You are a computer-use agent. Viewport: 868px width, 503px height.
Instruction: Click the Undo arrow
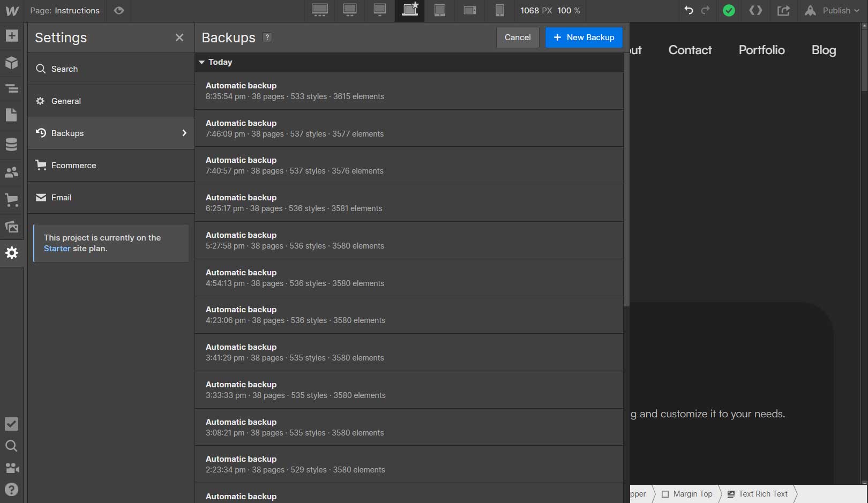click(689, 10)
